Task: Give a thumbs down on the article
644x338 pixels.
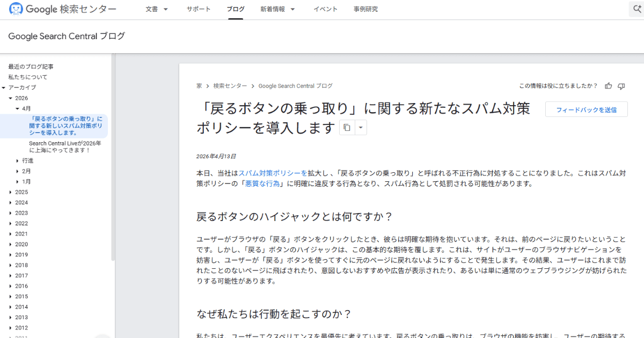Action: 621,85
